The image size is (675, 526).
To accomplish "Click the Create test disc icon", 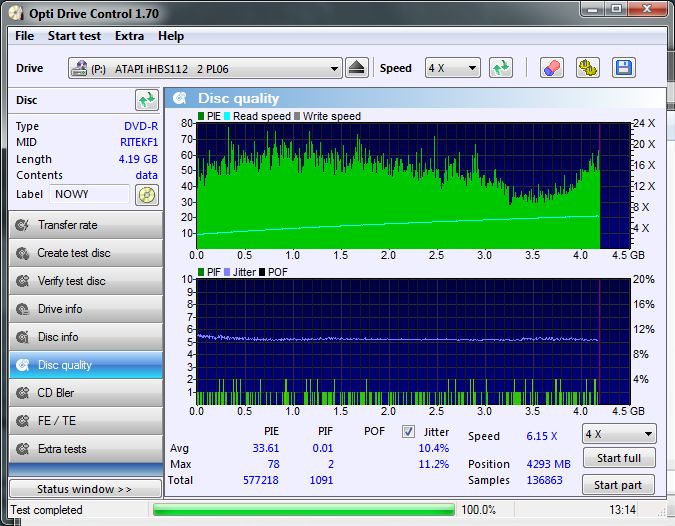I will [x=22, y=253].
